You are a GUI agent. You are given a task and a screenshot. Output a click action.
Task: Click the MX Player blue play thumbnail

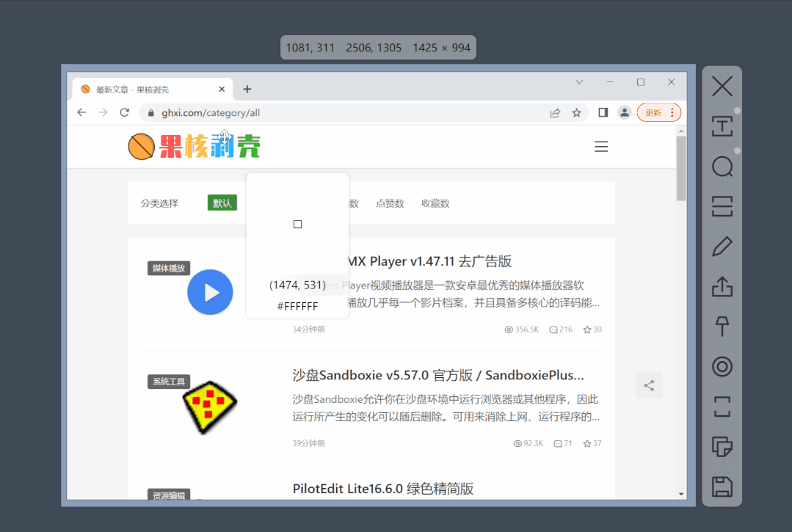click(210, 292)
